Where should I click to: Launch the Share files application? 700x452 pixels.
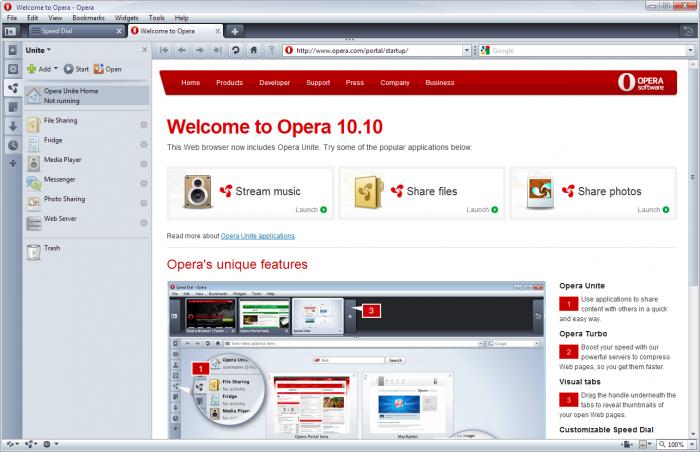[x=482, y=209]
